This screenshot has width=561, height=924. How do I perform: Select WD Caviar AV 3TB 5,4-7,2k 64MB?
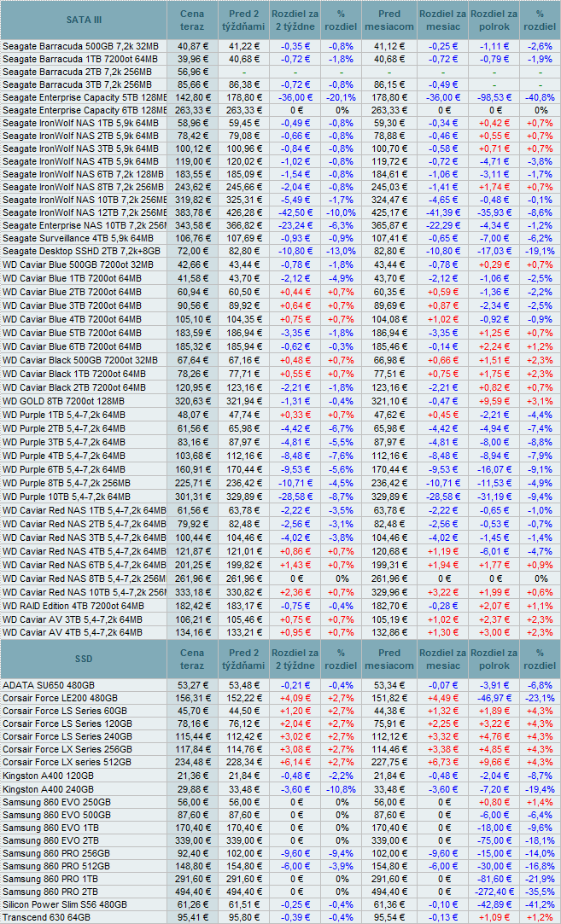tap(73, 619)
